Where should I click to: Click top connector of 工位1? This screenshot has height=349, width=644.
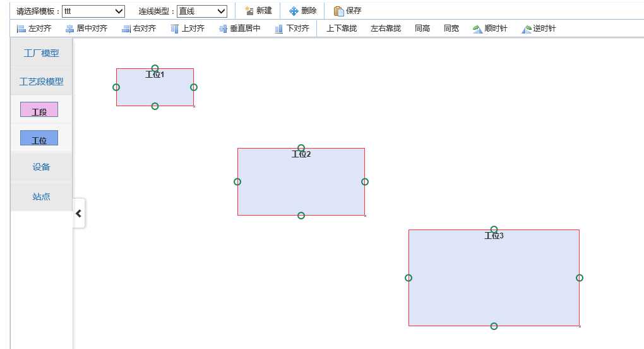click(x=155, y=68)
